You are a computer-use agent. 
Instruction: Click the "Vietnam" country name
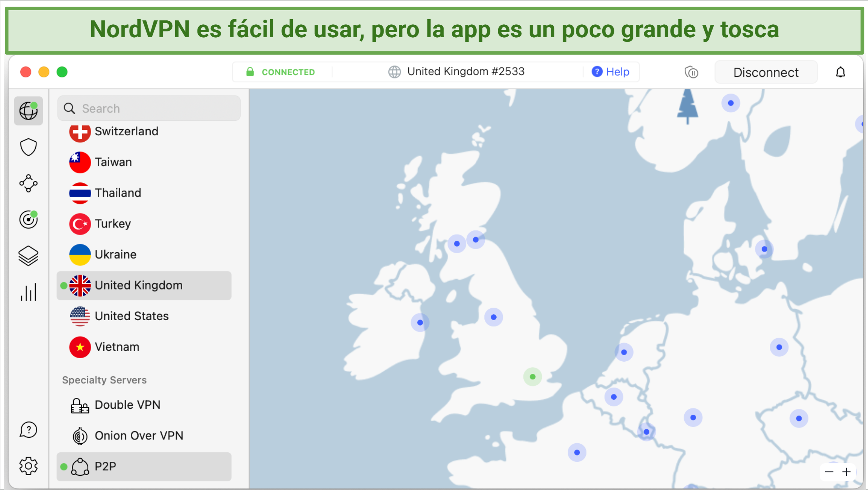coord(117,347)
